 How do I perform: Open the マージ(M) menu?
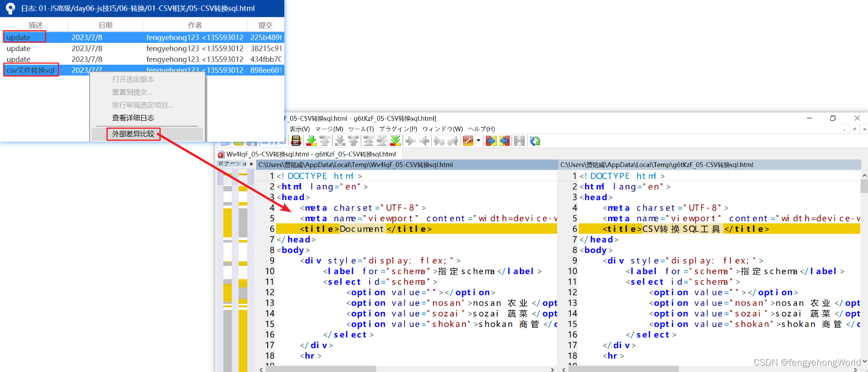329,129
